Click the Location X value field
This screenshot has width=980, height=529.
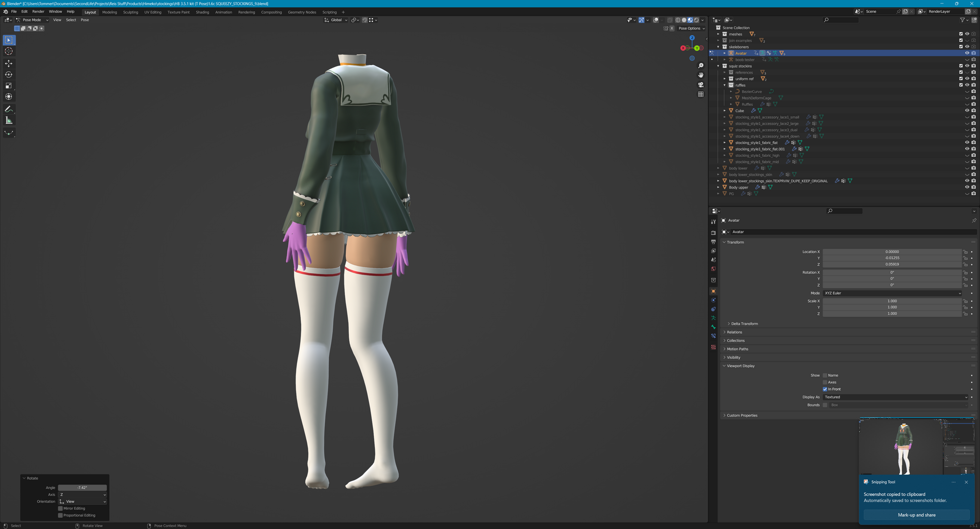tap(892, 252)
